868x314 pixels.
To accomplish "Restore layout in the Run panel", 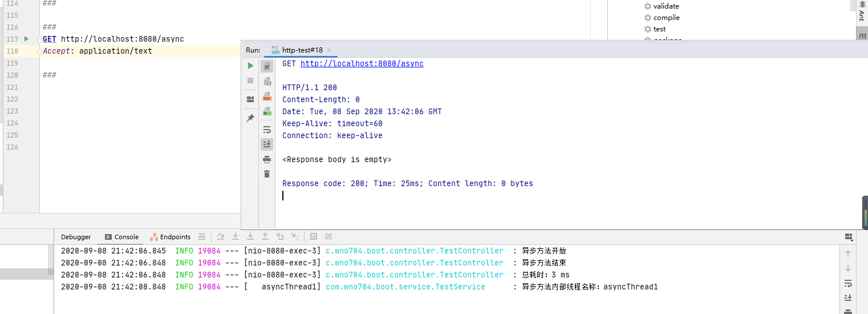I will (250, 99).
